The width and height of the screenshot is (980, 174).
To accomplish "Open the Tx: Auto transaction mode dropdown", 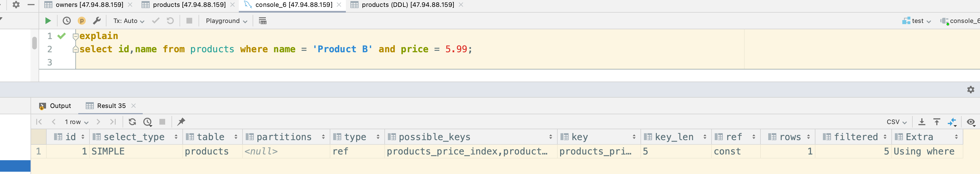I will click(129, 21).
